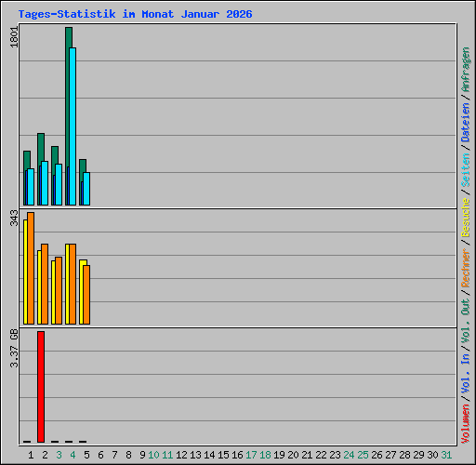Click day label '27' on the x-axis
Screen dimensions: 476x465
(390, 455)
